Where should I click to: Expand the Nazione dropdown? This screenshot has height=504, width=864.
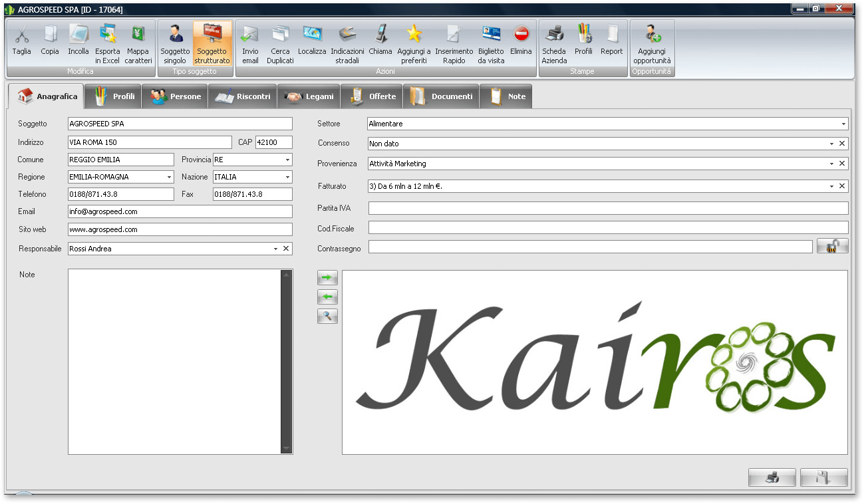click(x=287, y=177)
